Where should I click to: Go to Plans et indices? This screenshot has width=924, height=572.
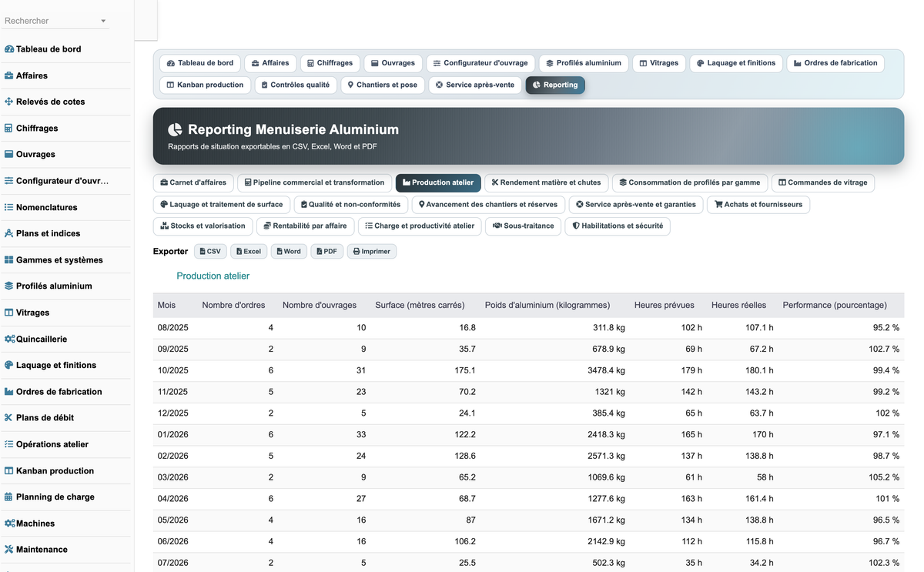tap(65, 233)
